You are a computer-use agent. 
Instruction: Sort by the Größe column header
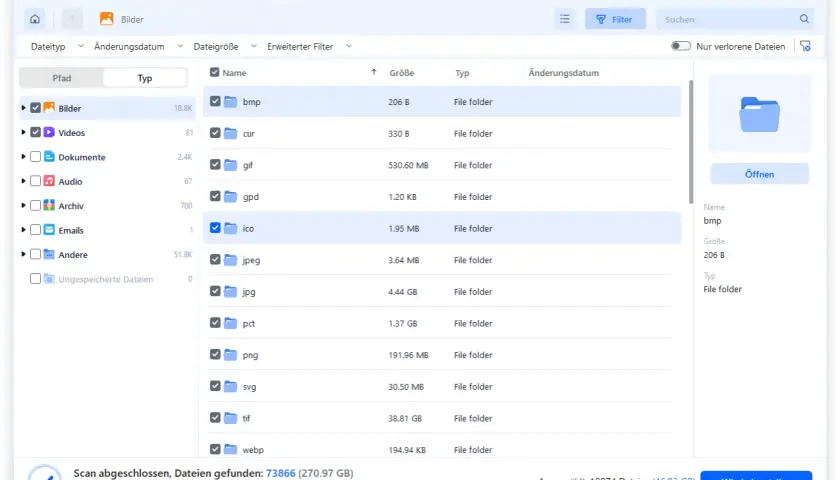click(x=402, y=73)
